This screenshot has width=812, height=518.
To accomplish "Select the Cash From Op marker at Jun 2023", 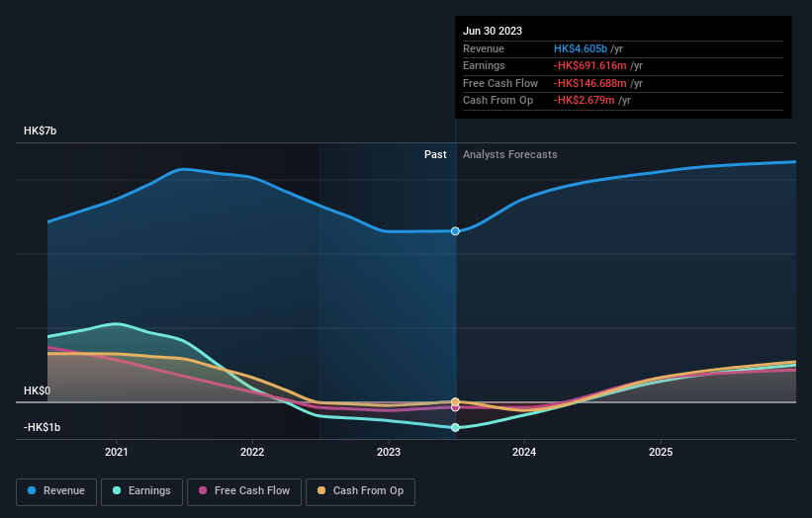I will (x=455, y=401).
